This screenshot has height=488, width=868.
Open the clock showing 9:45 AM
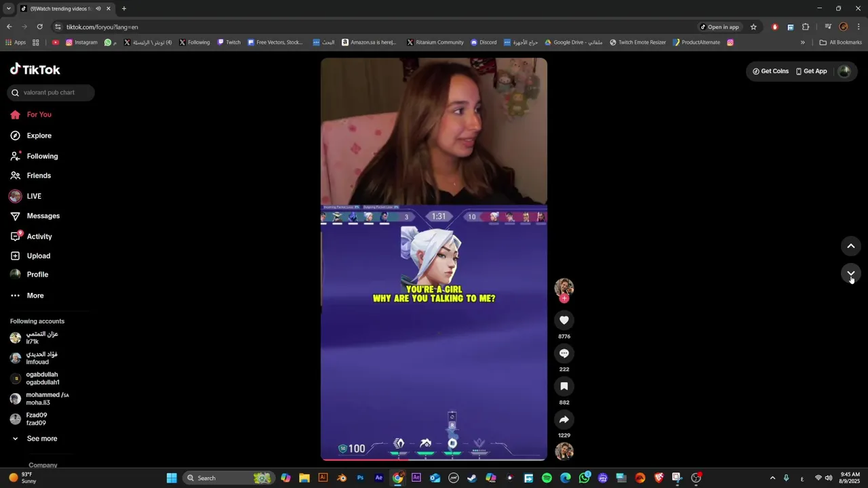[x=850, y=478]
